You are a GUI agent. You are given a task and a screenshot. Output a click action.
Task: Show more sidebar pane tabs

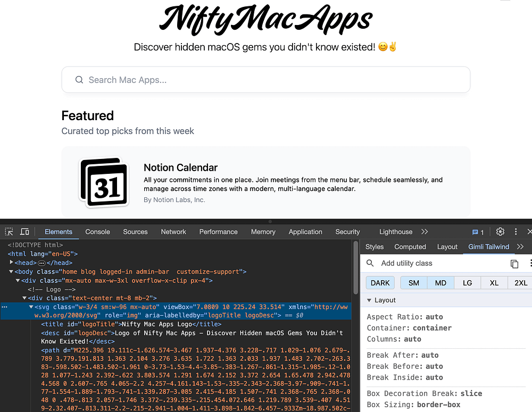[x=520, y=247]
